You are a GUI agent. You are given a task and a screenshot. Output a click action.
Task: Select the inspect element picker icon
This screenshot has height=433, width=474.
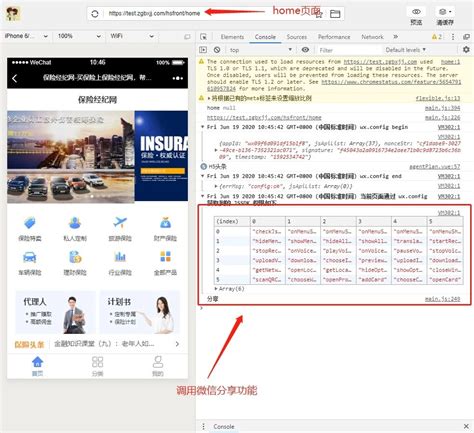[203, 37]
